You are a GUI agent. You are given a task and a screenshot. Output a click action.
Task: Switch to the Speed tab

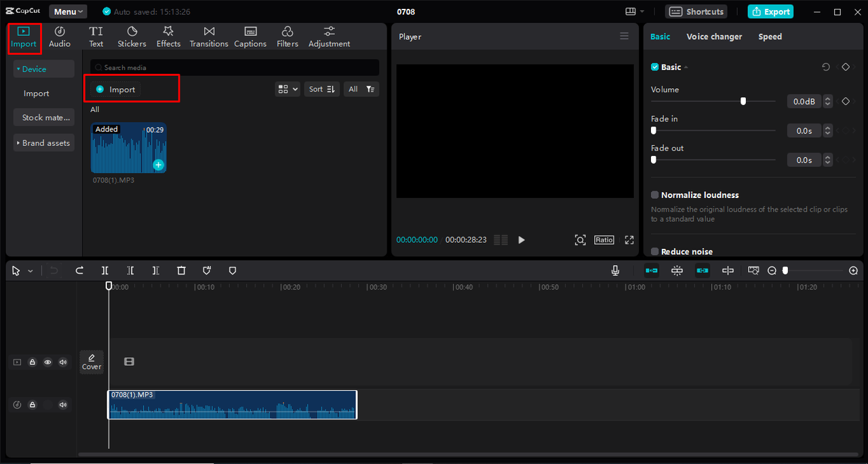(770, 37)
